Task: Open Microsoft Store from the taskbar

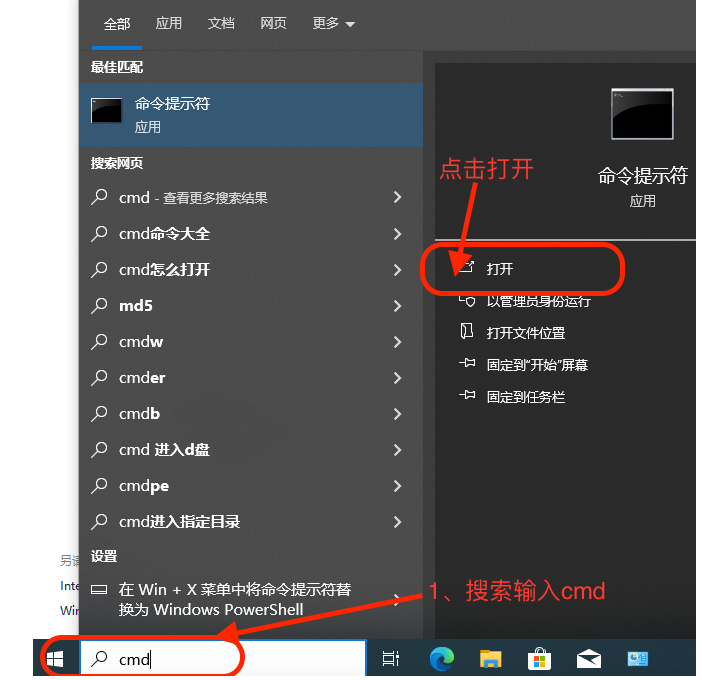Action: pos(539,659)
